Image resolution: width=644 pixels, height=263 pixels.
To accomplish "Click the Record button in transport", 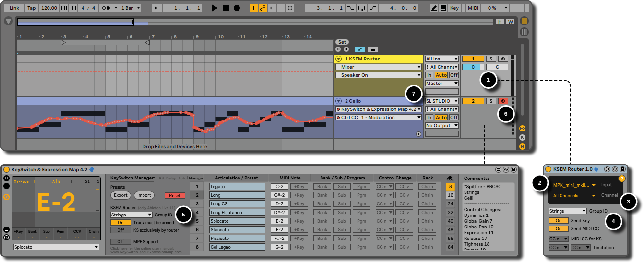I will pos(237,8).
